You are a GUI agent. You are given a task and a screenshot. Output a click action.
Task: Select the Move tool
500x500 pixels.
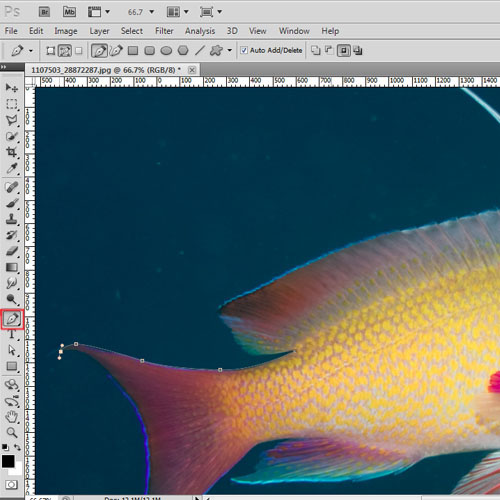point(12,88)
